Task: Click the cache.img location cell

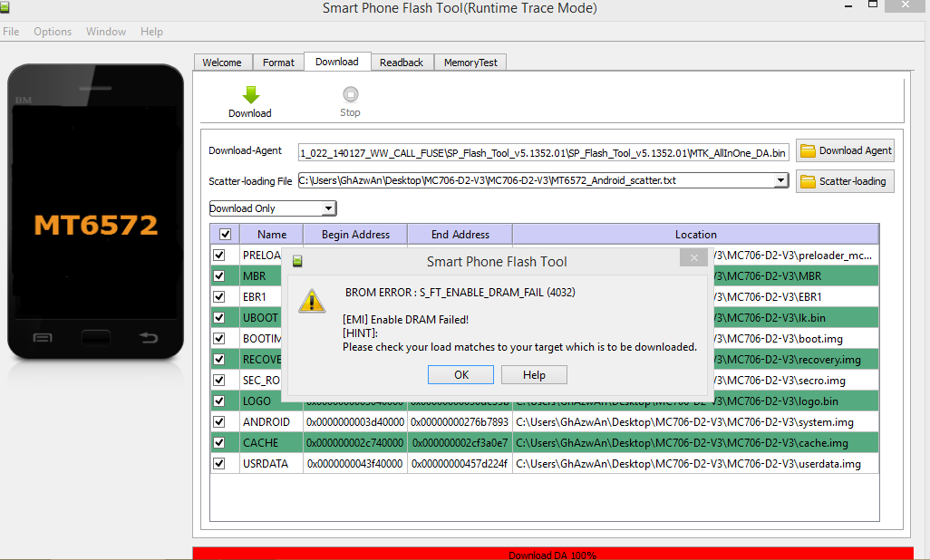Action: click(696, 442)
